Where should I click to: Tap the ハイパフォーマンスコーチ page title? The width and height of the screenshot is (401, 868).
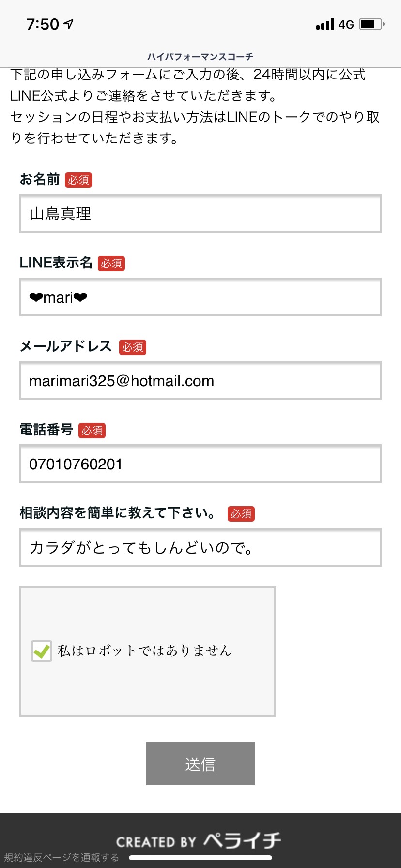click(x=200, y=57)
